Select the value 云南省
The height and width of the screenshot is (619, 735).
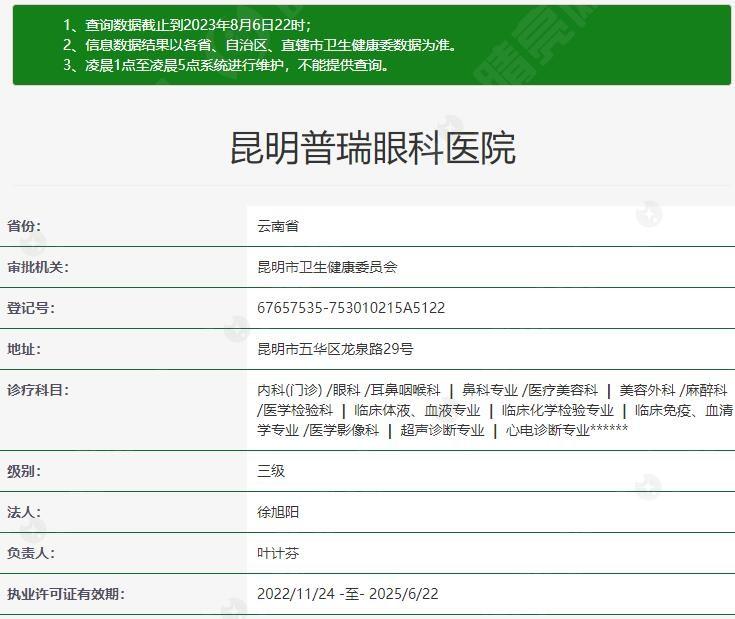point(278,226)
